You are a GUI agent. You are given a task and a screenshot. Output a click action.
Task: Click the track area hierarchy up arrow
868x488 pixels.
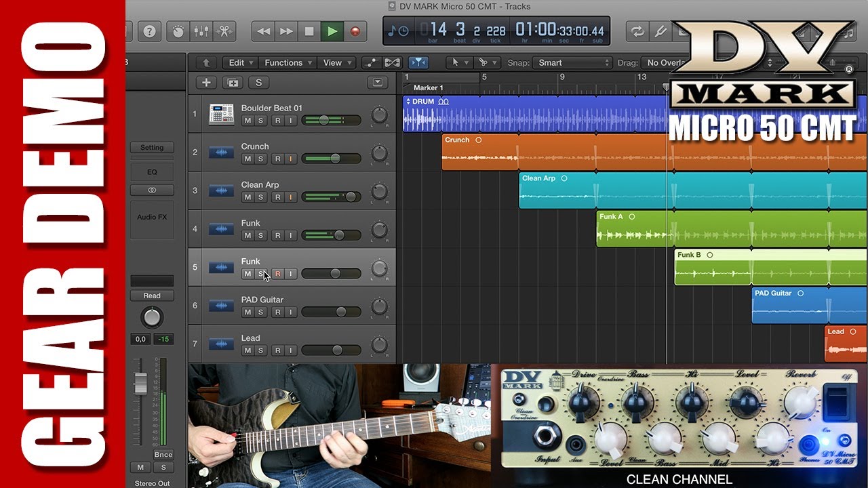205,62
